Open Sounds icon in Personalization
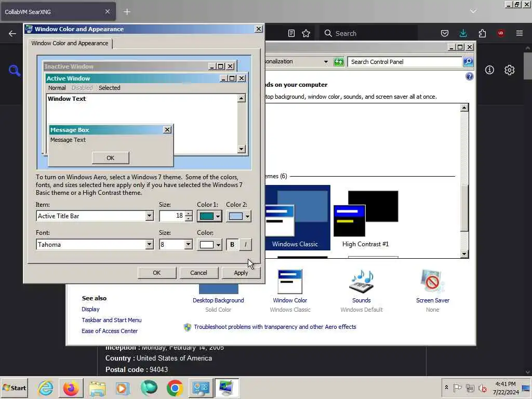The height and width of the screenshot is (399, 532). point(362,282)
